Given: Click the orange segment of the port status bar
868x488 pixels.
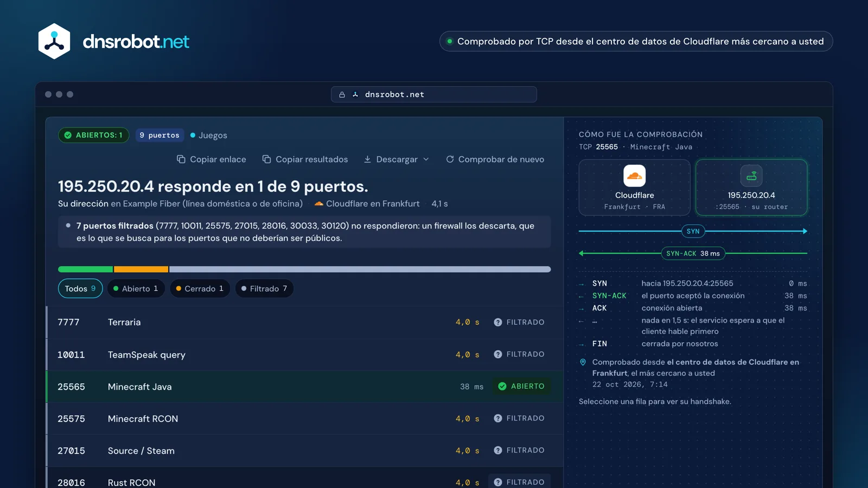Looking at the screenshot, I should (x=141, y=269).
